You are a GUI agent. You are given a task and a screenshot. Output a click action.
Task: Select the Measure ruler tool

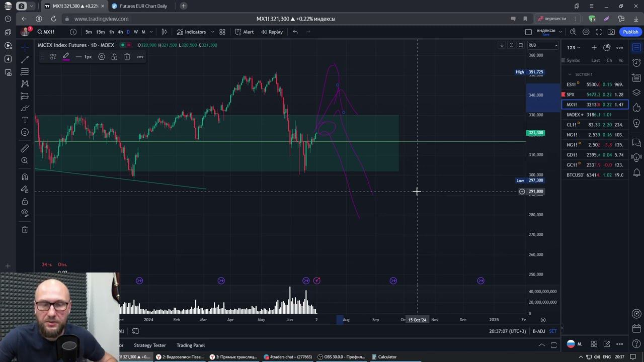pyautogui.click(x=25, y=148)
